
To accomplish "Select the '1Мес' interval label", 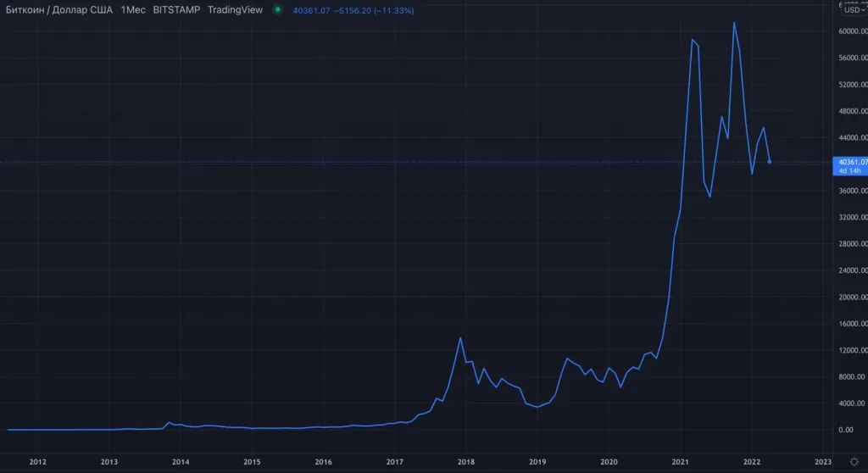I will pos(133,10).
